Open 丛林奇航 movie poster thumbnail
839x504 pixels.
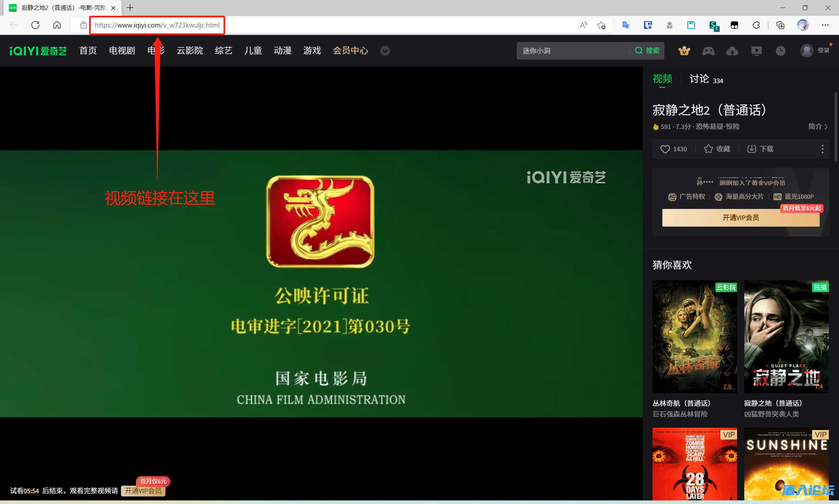[x=694, y=337]
